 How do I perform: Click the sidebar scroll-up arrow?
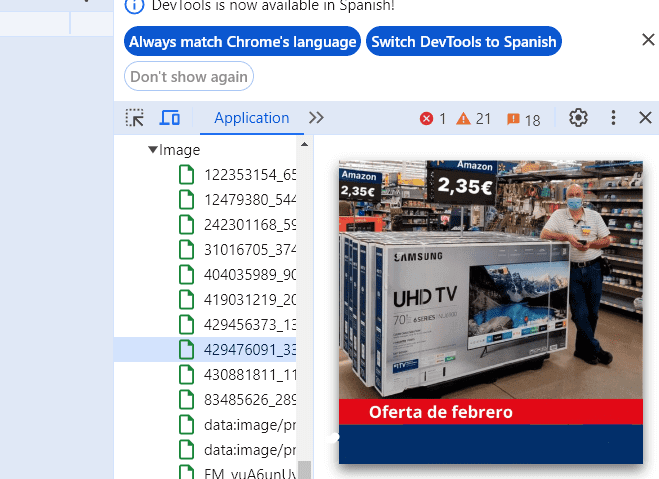pyautogui.click(x=304, y=145)
